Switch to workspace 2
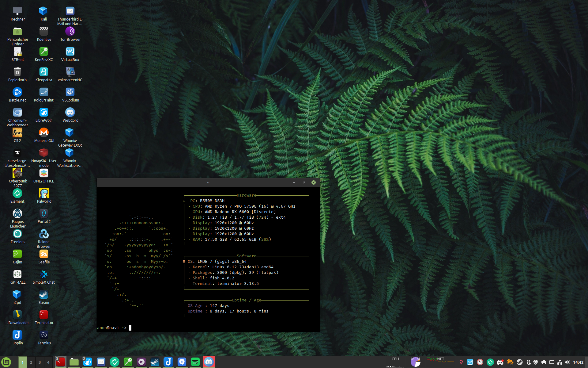Viewport: 588px width, 368px height. pos(31,362)
